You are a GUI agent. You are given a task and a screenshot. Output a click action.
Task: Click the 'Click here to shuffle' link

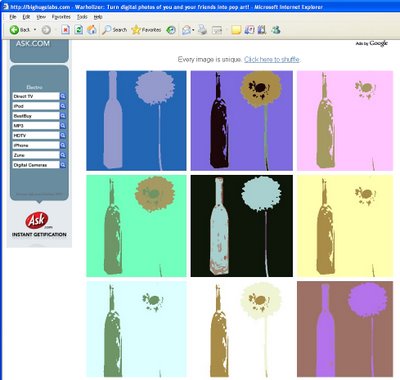(x=272, y=59)
